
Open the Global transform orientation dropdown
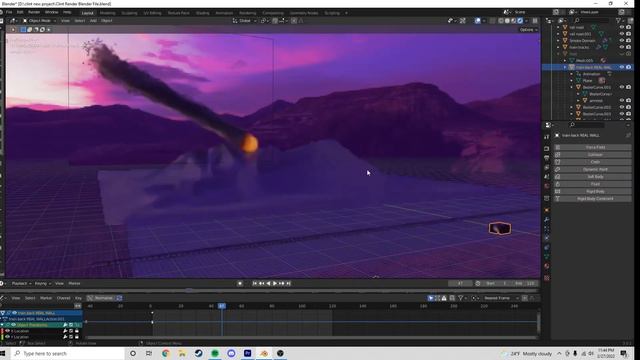pyautogui.click(x=244, y=20)
